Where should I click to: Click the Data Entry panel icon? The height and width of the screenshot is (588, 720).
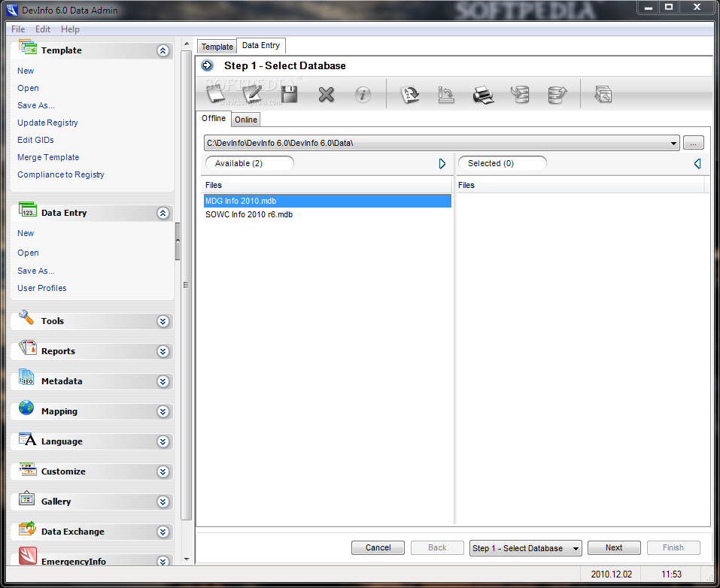tap(28, 209)
